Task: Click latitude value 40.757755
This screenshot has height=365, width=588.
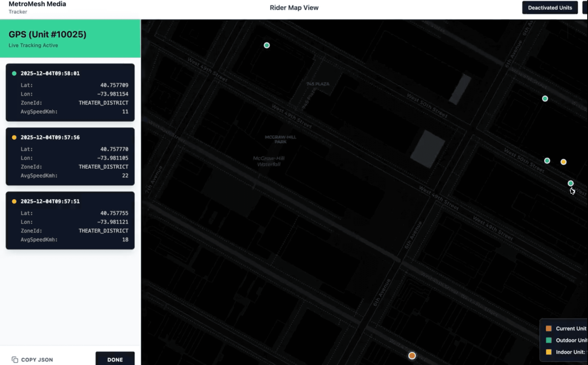Action: click(114, 213)
